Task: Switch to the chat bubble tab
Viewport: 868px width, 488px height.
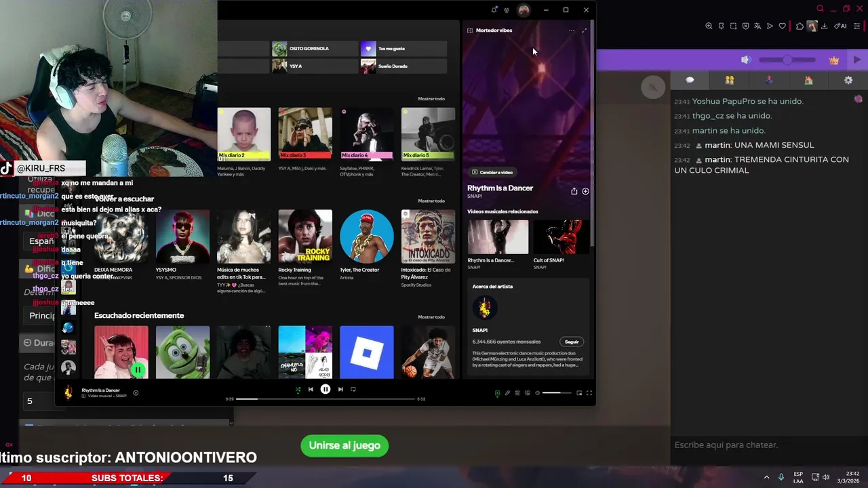Action: (690, 80)
